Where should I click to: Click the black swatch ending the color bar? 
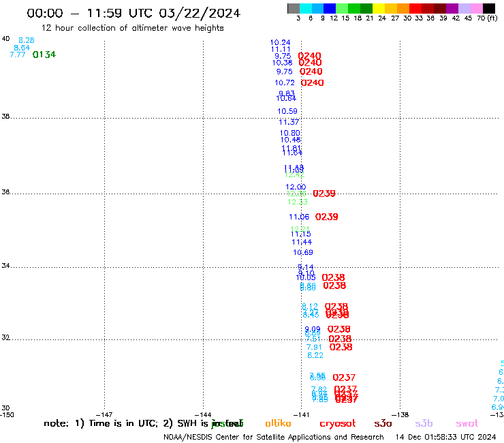coord(488,8)
